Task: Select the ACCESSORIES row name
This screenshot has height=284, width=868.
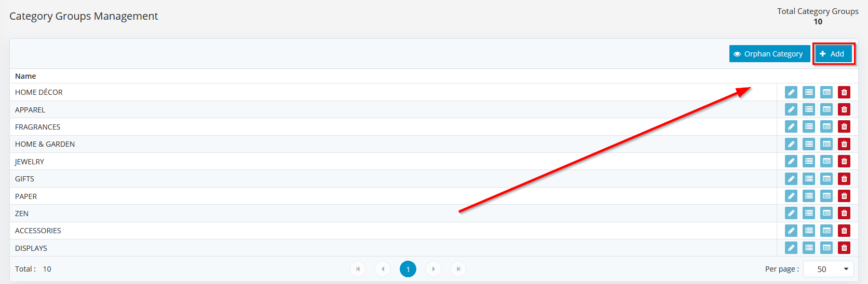Action: click(38, 231)
